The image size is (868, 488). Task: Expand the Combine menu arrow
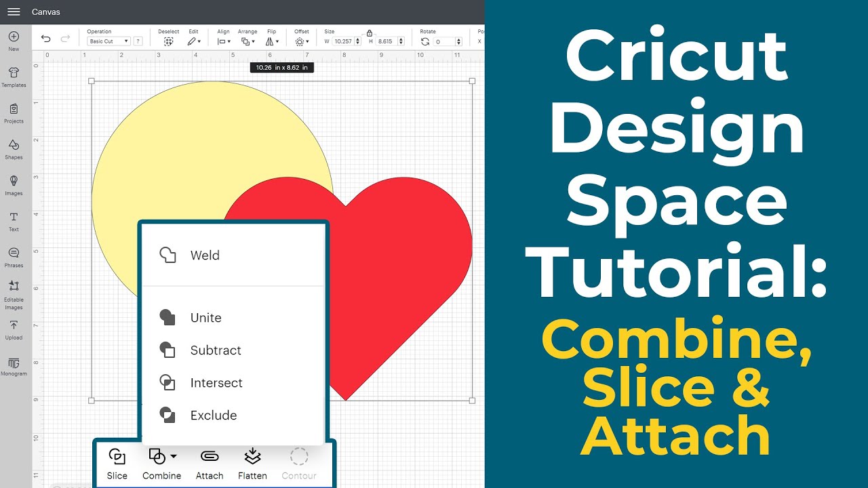[174, 456]
